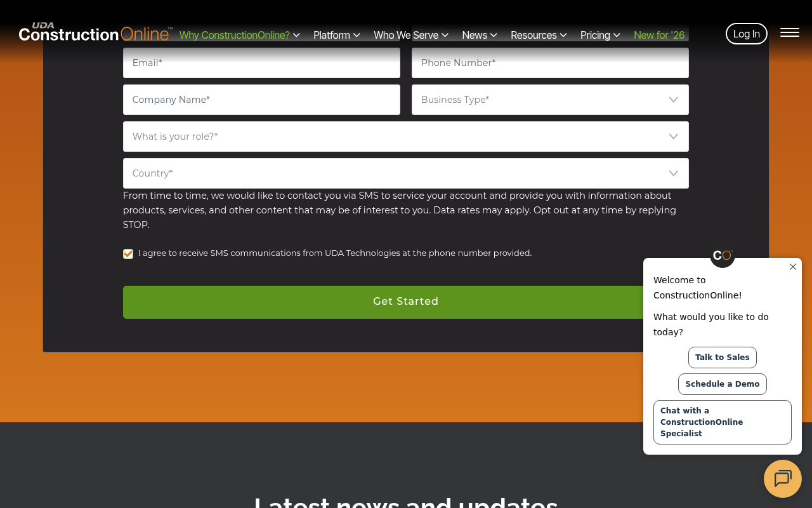Open the chat bubble launcher icon

pos(783,479)
